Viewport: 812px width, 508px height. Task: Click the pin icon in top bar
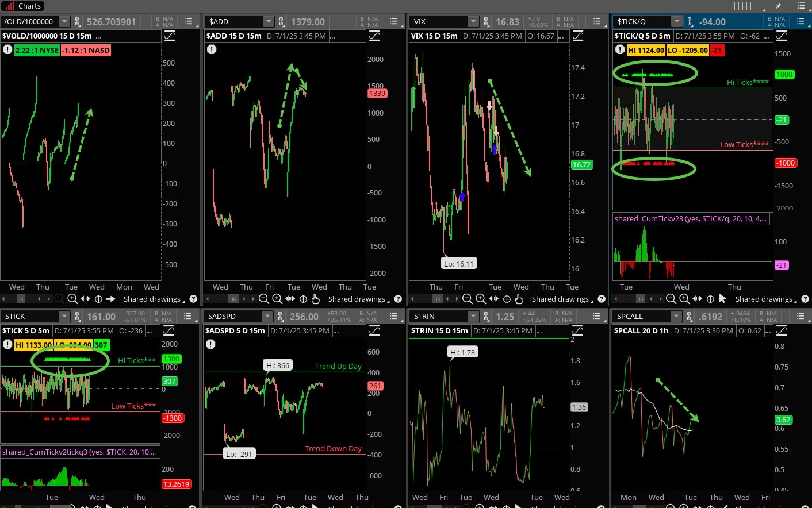click(x=779, y=6)
